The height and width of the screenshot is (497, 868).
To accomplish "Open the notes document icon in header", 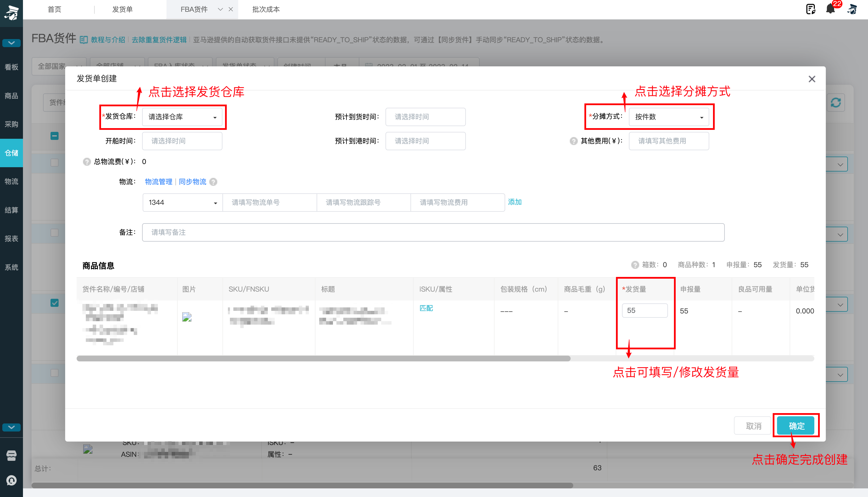I will coord(811,9).
